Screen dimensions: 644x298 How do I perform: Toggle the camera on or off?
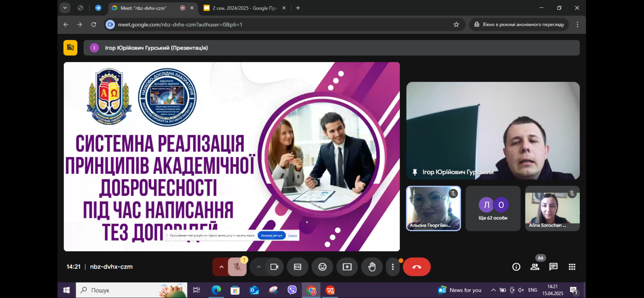274,267
